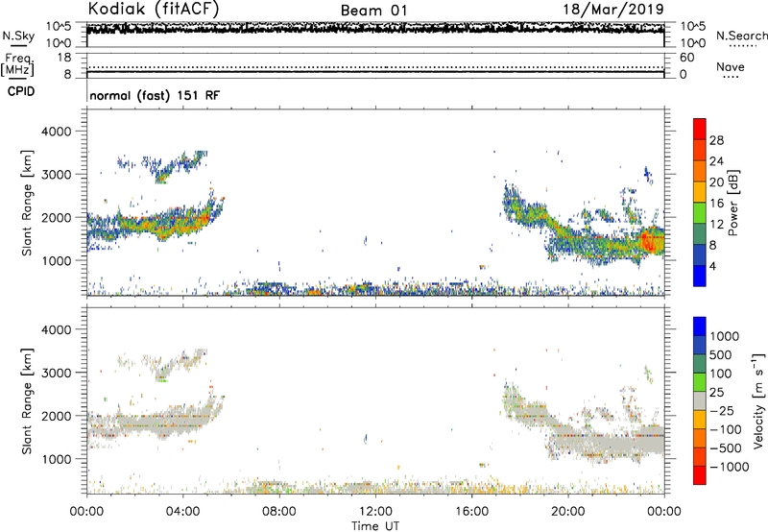The height and width of the screenshot is (532, 768).
Task: Click the "N.Sky" legend label
Action: [18, 36]
